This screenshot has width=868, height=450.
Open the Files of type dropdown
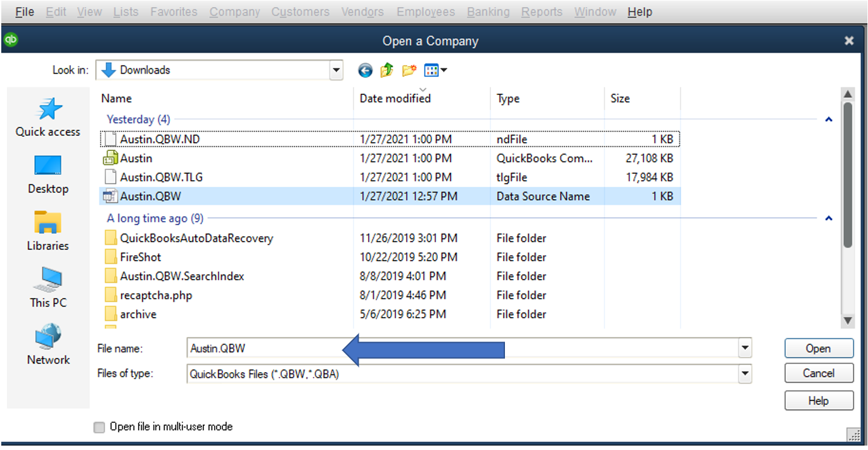[745, 373]
